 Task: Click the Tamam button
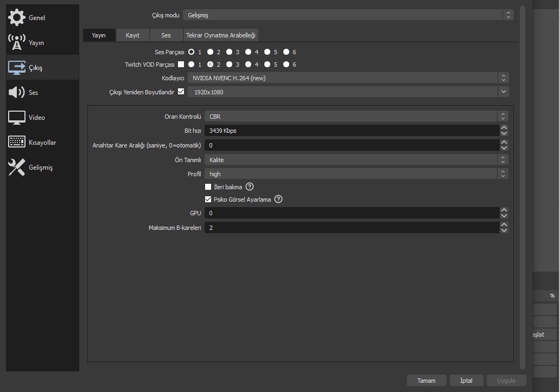point(427,381)
